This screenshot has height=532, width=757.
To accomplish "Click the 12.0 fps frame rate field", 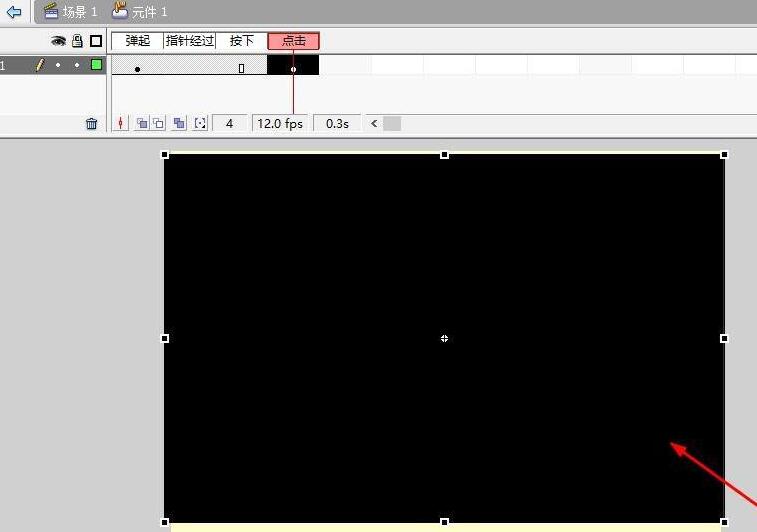I will [280, 124].
